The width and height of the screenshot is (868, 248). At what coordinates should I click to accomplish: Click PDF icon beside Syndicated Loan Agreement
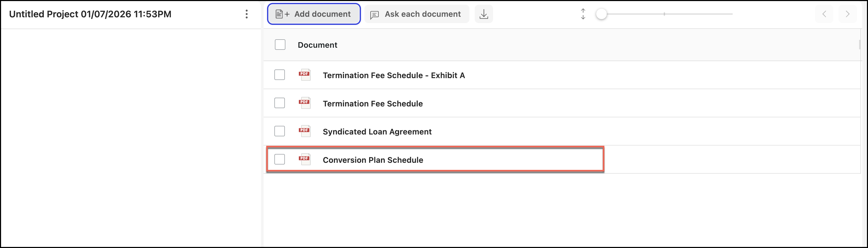pyautogui.click(x=304, y=131)
